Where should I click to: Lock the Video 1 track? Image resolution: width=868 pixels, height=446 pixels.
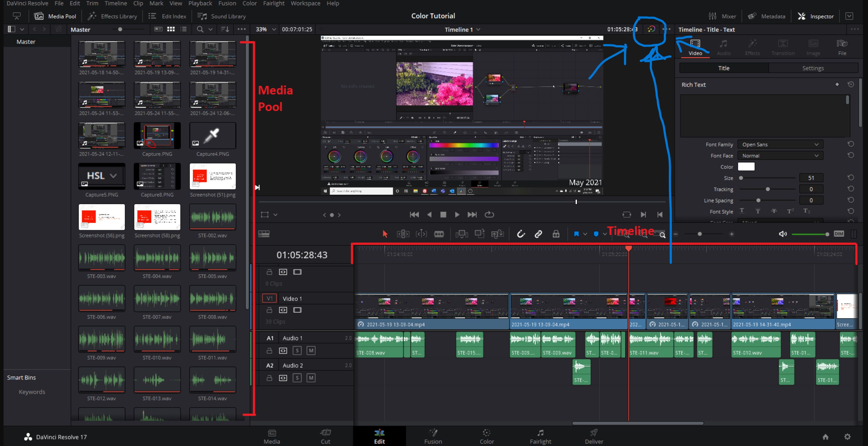pyautogui.click(x=269, y=310)
